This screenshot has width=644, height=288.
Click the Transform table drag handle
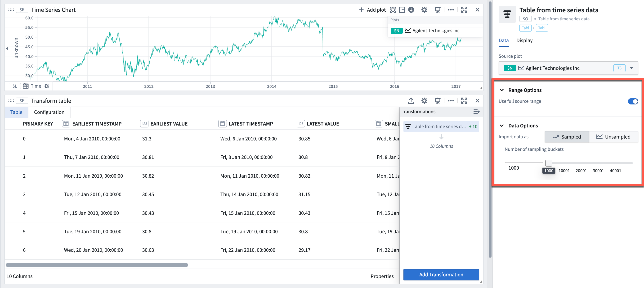point(11,101)
